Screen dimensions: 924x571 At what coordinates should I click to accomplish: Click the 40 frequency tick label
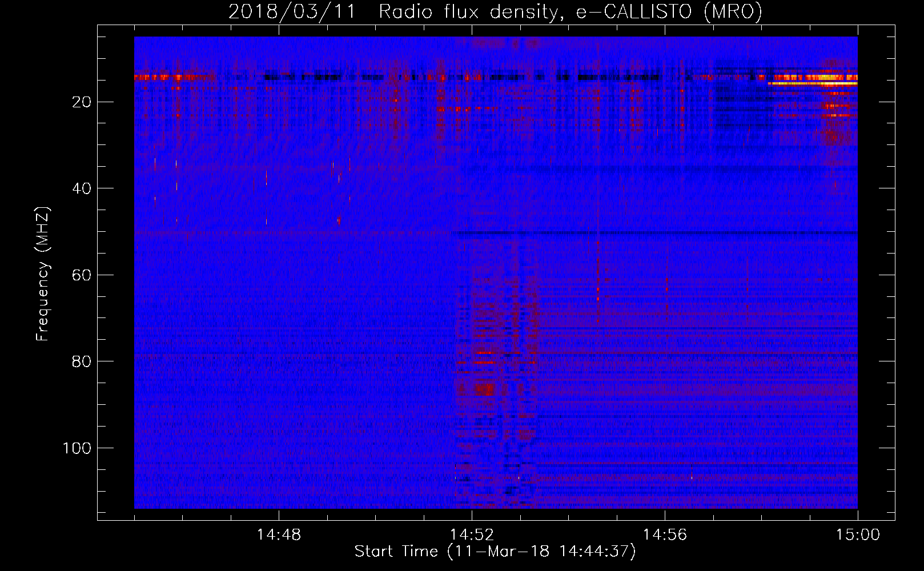pos(82,188)
